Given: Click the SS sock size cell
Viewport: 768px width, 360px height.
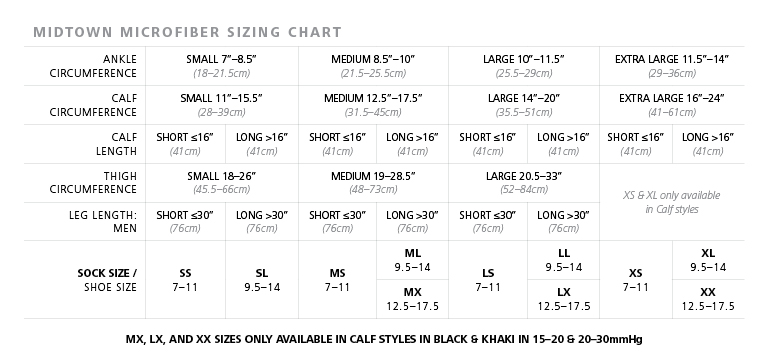Looking at the screenshot, I should [185, 280].
